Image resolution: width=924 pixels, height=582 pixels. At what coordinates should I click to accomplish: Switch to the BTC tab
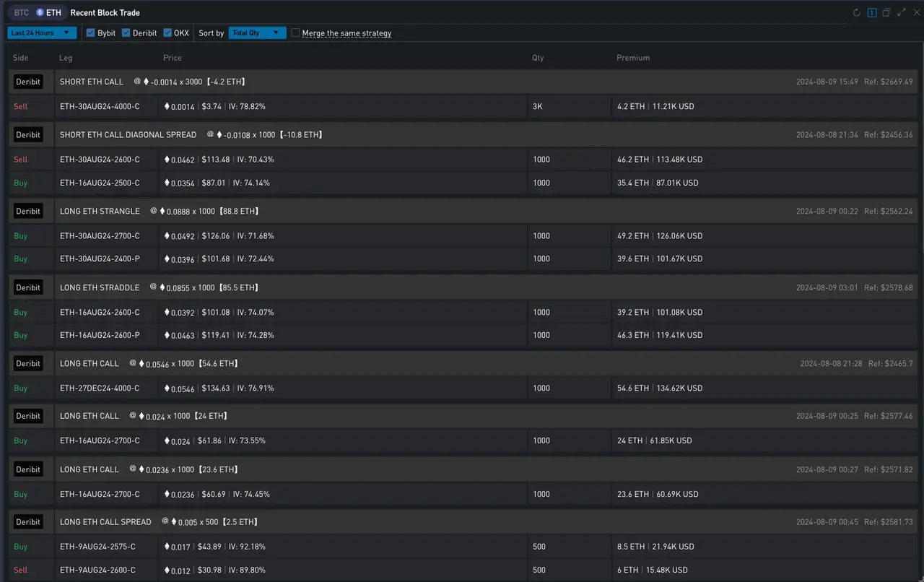click(x=22, y=13)
